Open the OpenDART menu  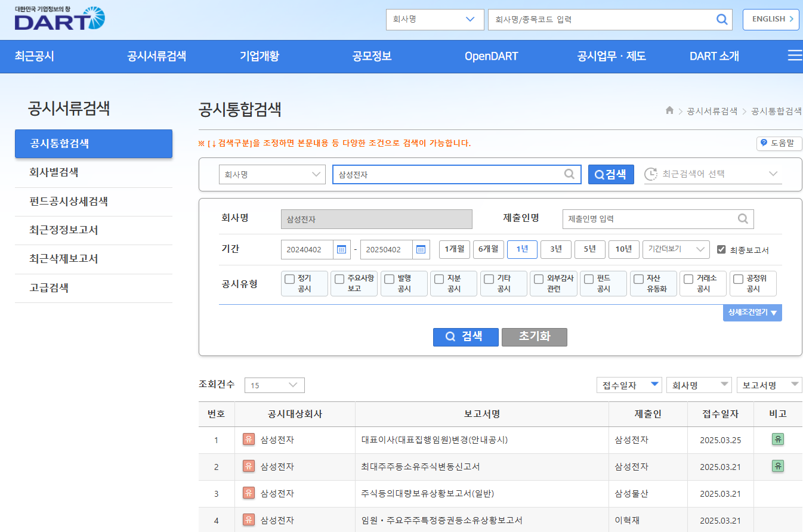point(492,56)
